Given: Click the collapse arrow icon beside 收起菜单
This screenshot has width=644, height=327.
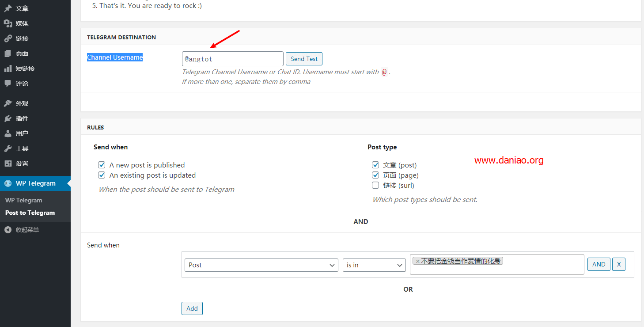Looking at the screenshot, I should [x=8, y=230].
